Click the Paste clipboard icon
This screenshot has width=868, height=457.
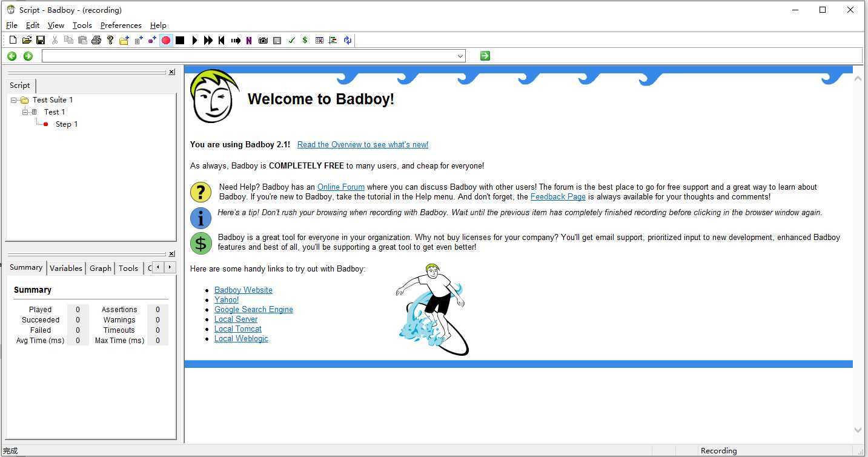(82, 40)
